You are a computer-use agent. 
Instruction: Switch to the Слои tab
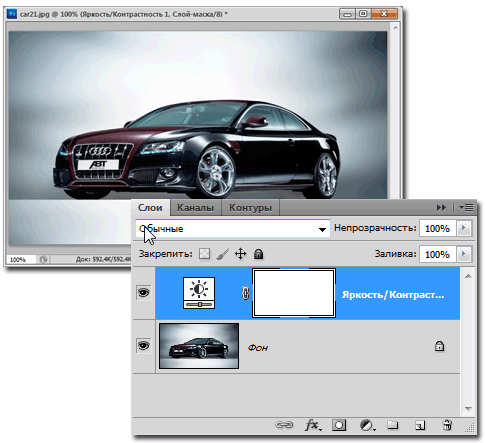click(150, 208)
